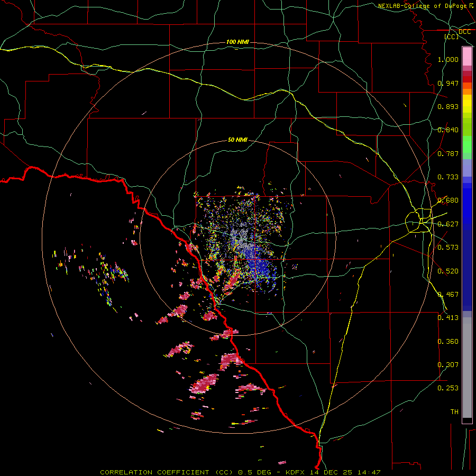
Task: Click the 100 NMI range ring label
Action: [x=237, y=42]
